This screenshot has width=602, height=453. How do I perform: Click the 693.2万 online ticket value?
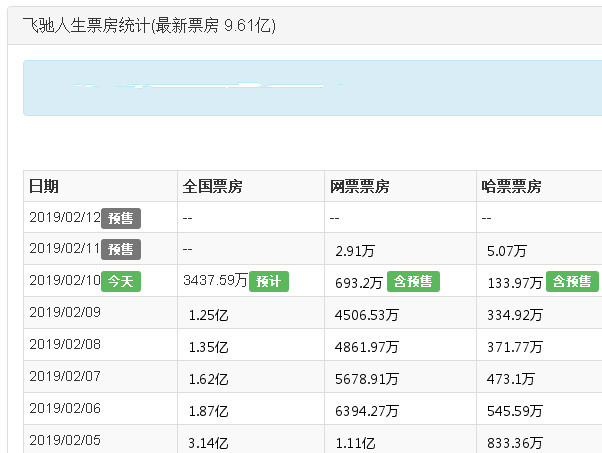coord(359,283)
